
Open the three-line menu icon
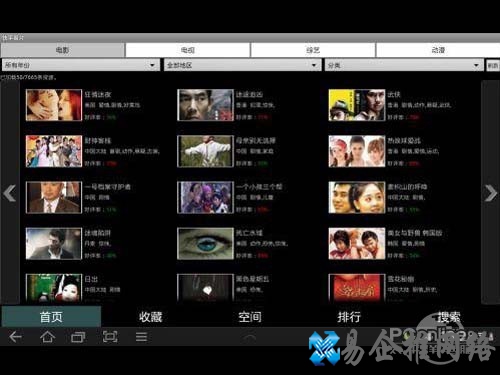141,337
